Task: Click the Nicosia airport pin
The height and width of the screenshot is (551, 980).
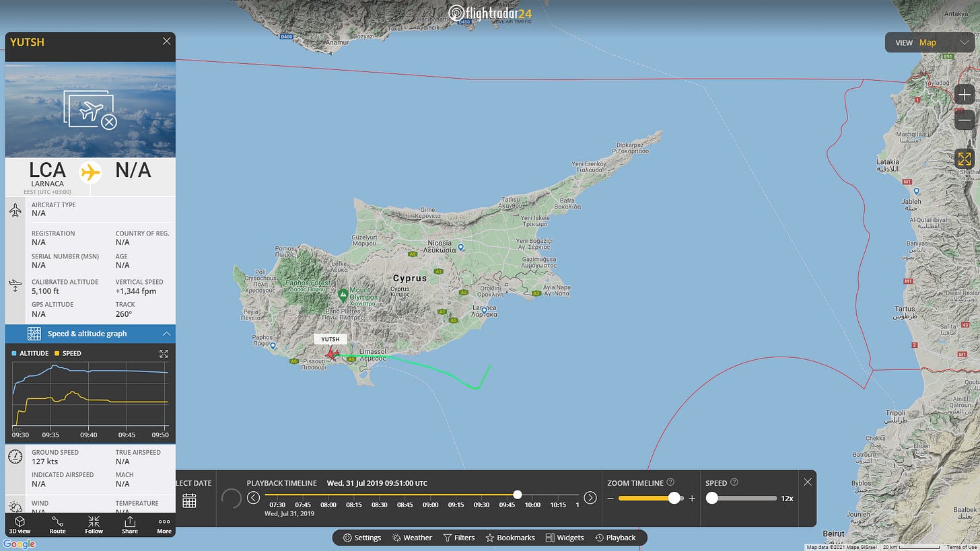Action: 460,248
